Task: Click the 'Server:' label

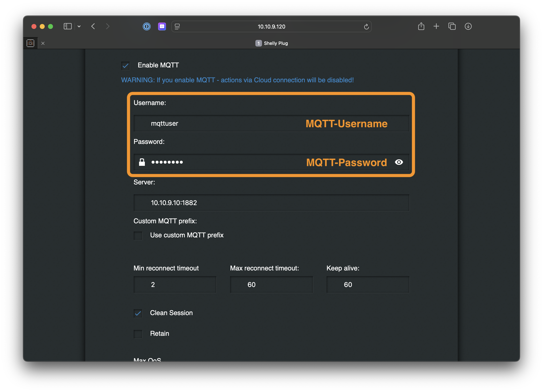Action: (144, 182)
